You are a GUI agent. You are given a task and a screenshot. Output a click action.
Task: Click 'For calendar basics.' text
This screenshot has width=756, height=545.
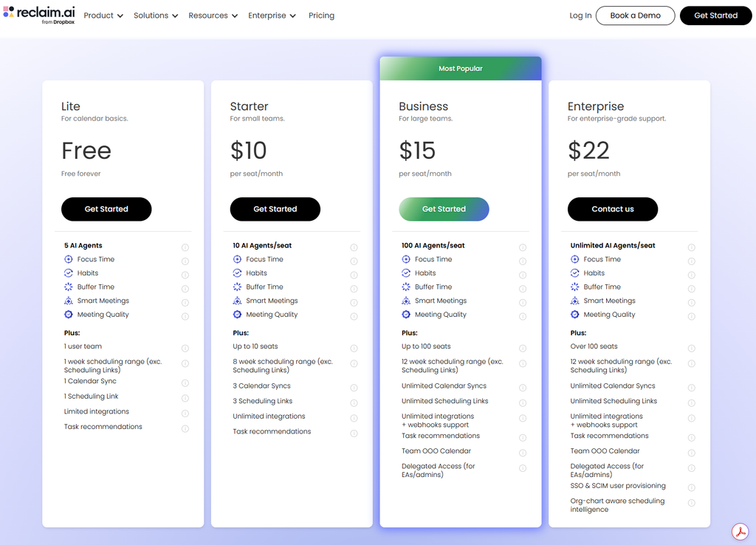(94, 119)
